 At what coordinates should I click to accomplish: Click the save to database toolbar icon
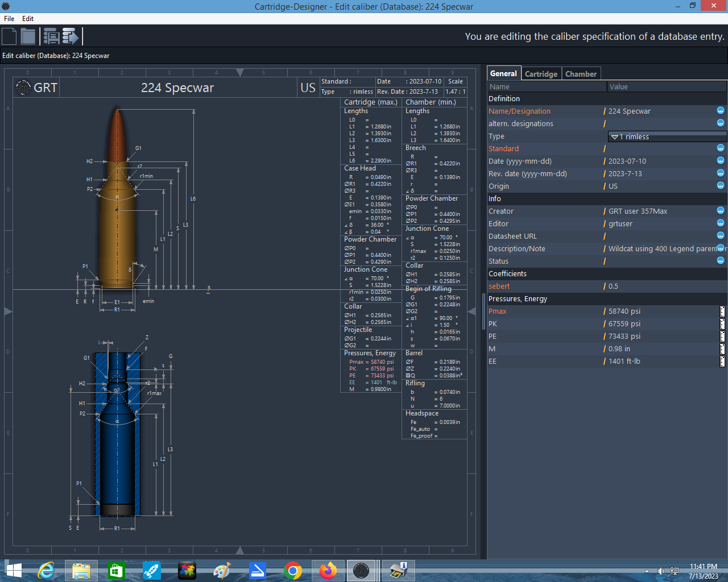[51, 36]
